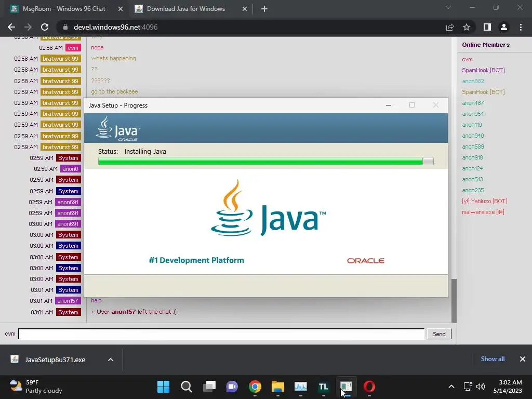Select cvm in Online Members

coord(467,59)
